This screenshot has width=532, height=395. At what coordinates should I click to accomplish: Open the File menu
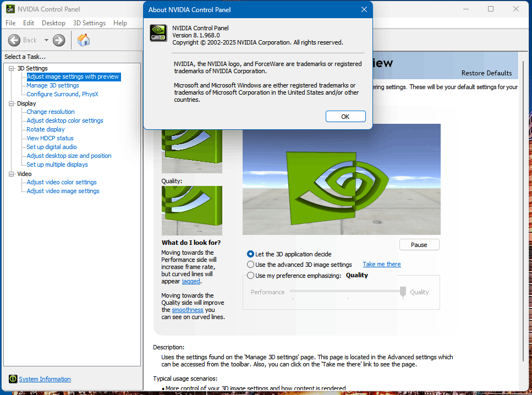(x=10, y=23)
